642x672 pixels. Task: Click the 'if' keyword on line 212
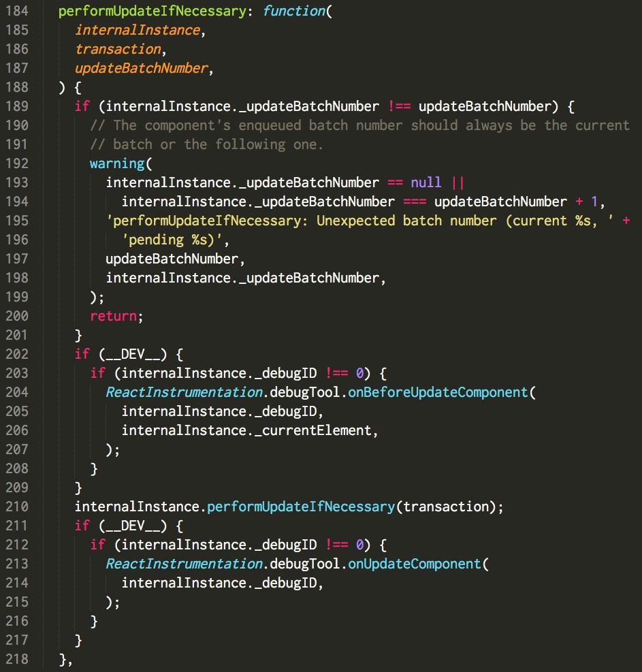pyautogui.click(x=98, y=545)
